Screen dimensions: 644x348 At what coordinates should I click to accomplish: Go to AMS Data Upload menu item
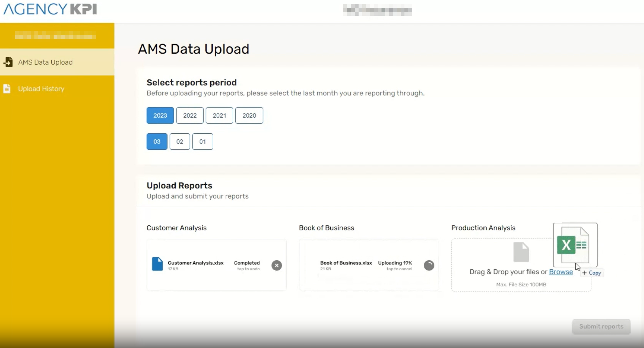click(45, 62)
